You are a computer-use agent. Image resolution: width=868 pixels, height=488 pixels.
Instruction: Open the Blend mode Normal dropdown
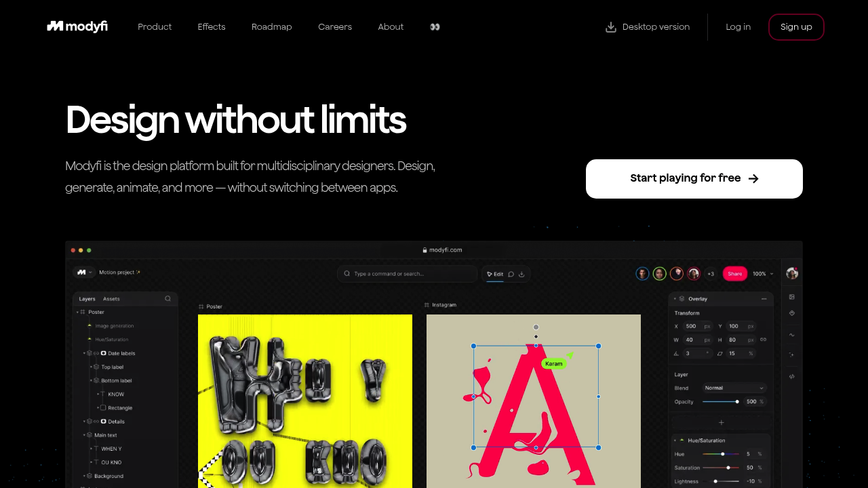[x=734, y=388]
